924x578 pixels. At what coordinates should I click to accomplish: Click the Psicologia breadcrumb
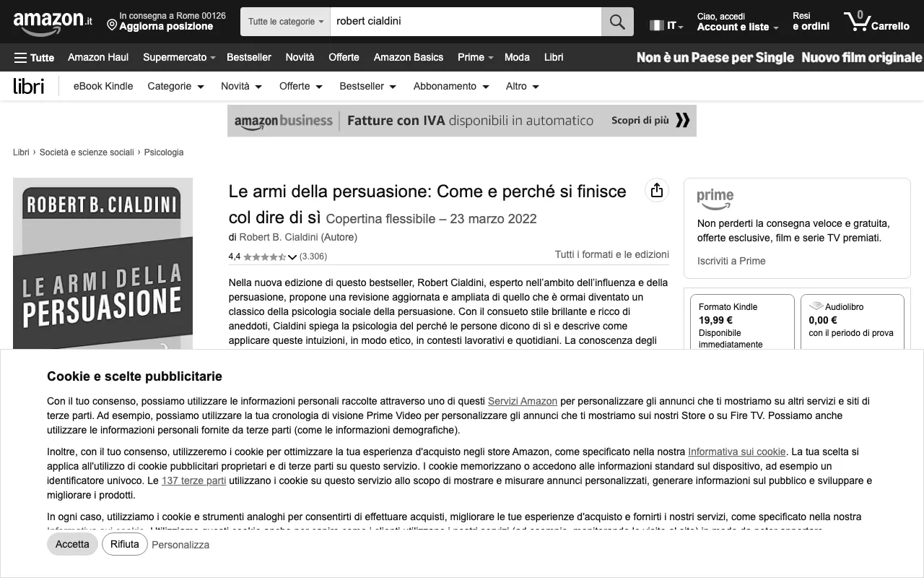point(164,152)
